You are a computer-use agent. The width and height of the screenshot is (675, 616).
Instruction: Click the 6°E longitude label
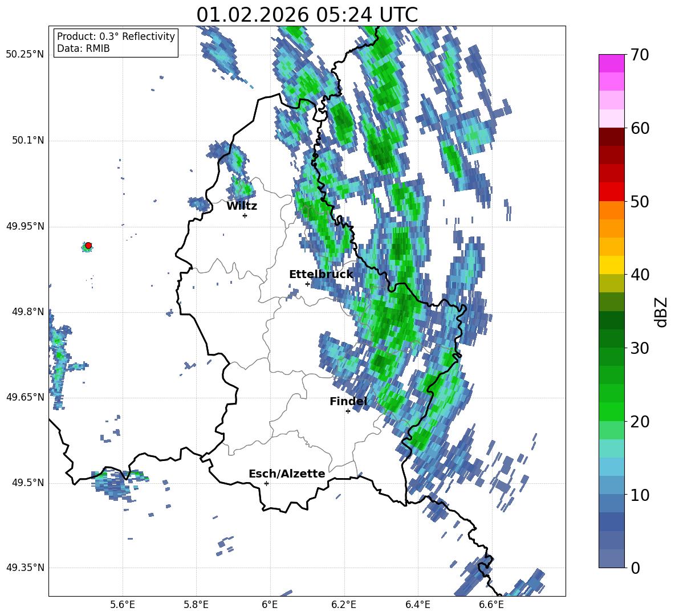[x=270, y=605]
